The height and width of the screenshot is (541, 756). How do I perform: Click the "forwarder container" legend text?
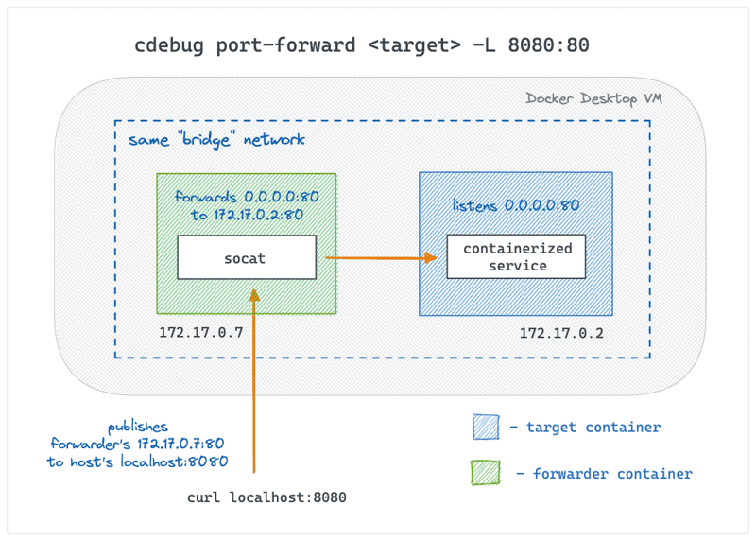[612, 474]
